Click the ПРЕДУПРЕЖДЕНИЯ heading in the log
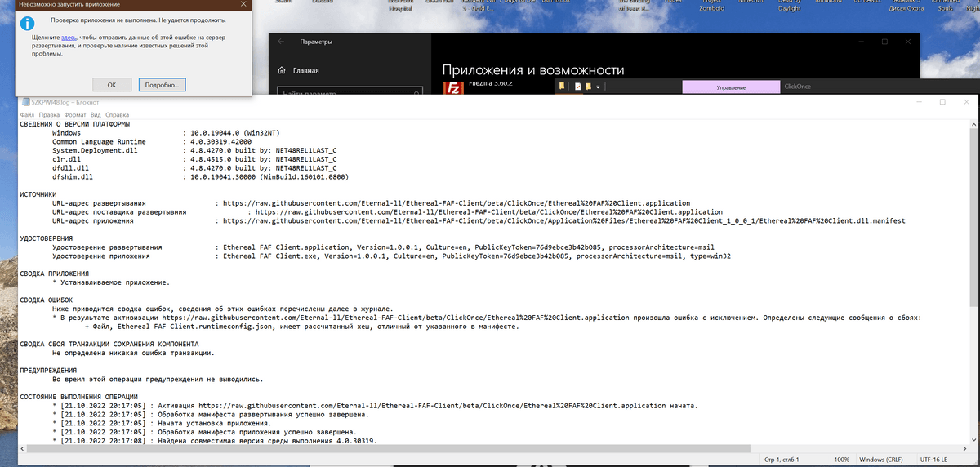Viewport: 980px width, 467px height. point(48,371)
